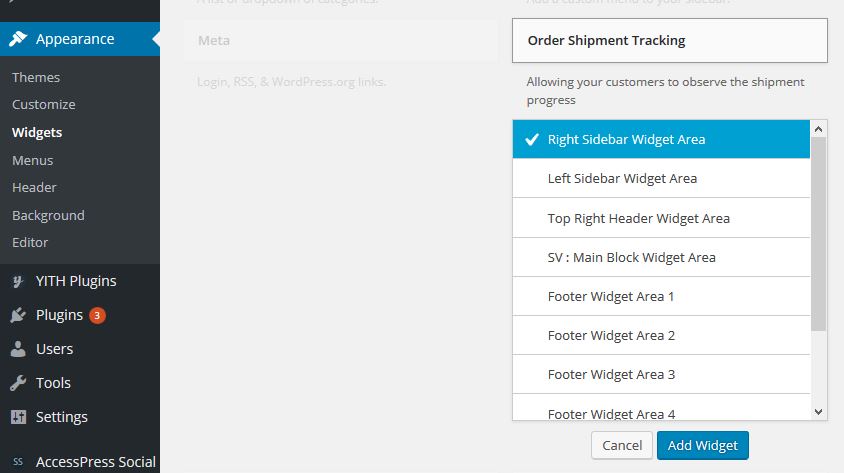This screenshot has height=473, width=844.
Task: Open the Menus submenu item
Action: pyautogui.click(x=33, y=160)
